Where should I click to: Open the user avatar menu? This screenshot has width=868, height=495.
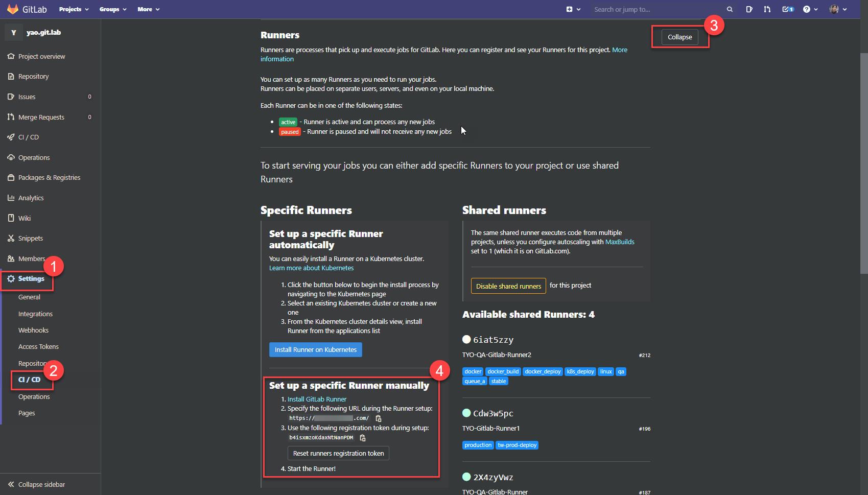[x=837, y=9]
